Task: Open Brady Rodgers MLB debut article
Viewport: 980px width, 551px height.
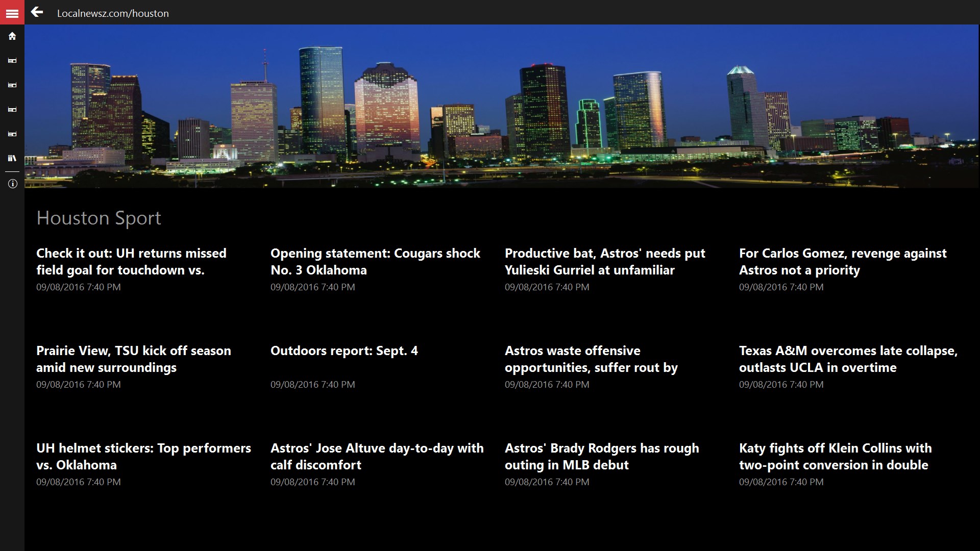Action: pos(602,456)
